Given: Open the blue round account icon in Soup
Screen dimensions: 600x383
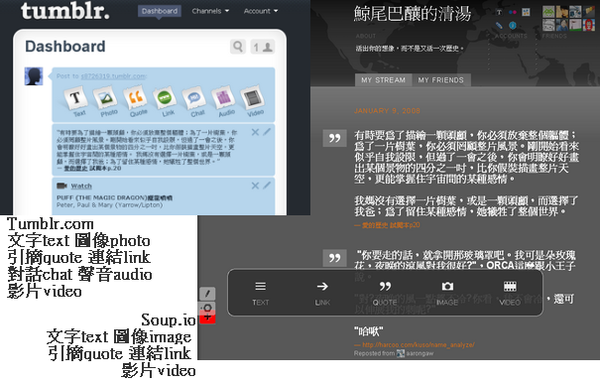Looking at the screenshot, I should tap(512, 26).
